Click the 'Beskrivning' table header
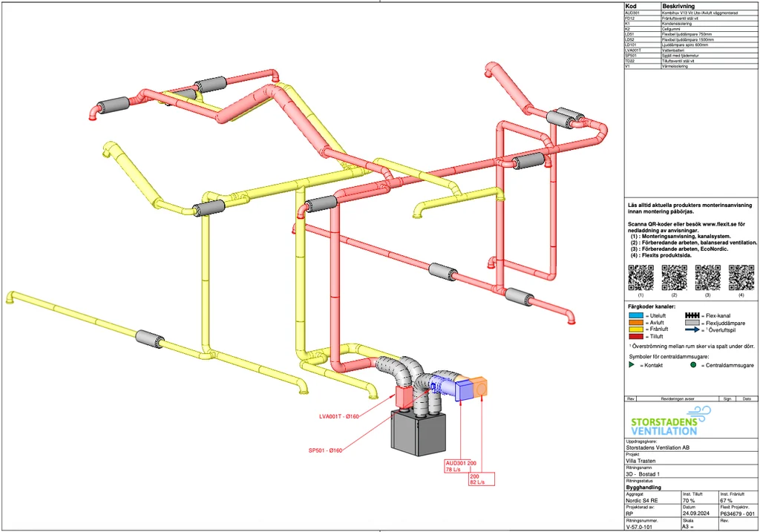 [678, 6]
